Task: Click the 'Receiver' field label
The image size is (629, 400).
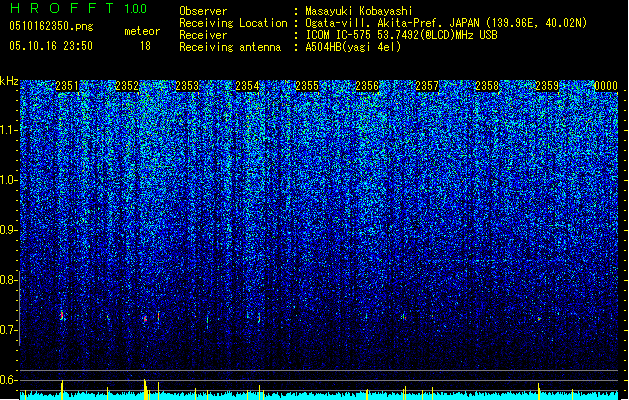Action: coord(203,35)
